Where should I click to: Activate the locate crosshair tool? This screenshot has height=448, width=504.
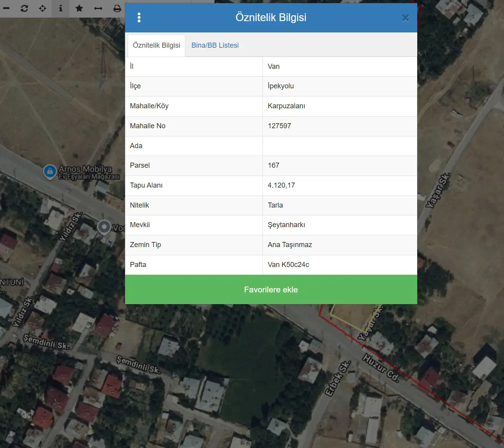click(x=43, y=8)
